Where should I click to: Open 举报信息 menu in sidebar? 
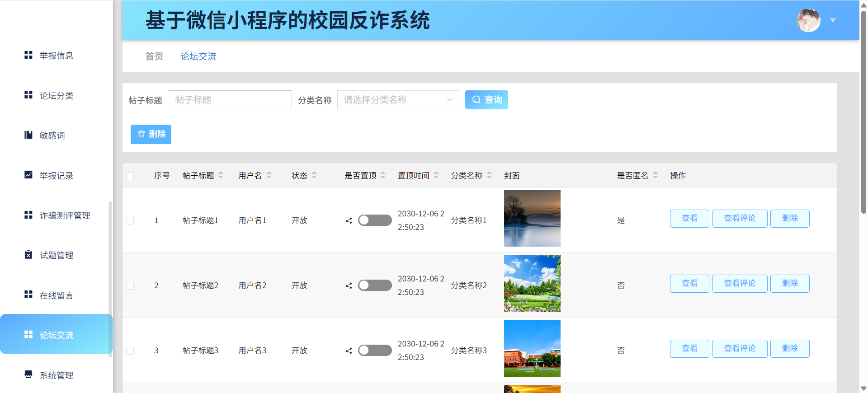57,55
